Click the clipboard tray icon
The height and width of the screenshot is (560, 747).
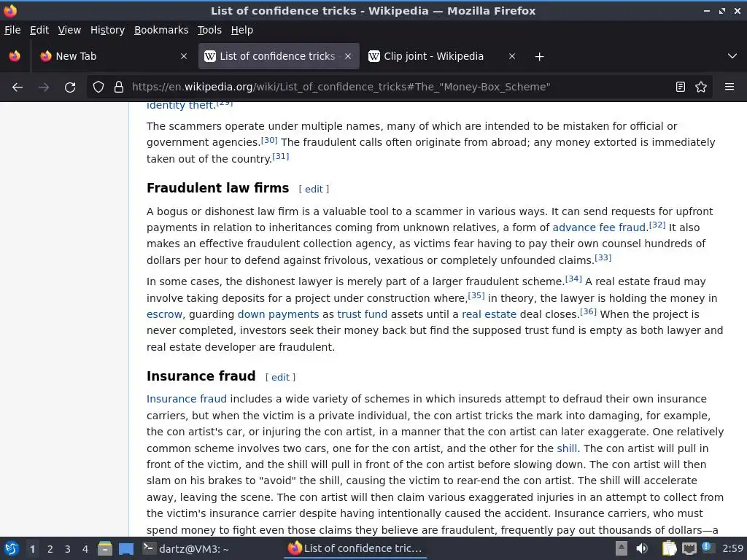[670, 548]
